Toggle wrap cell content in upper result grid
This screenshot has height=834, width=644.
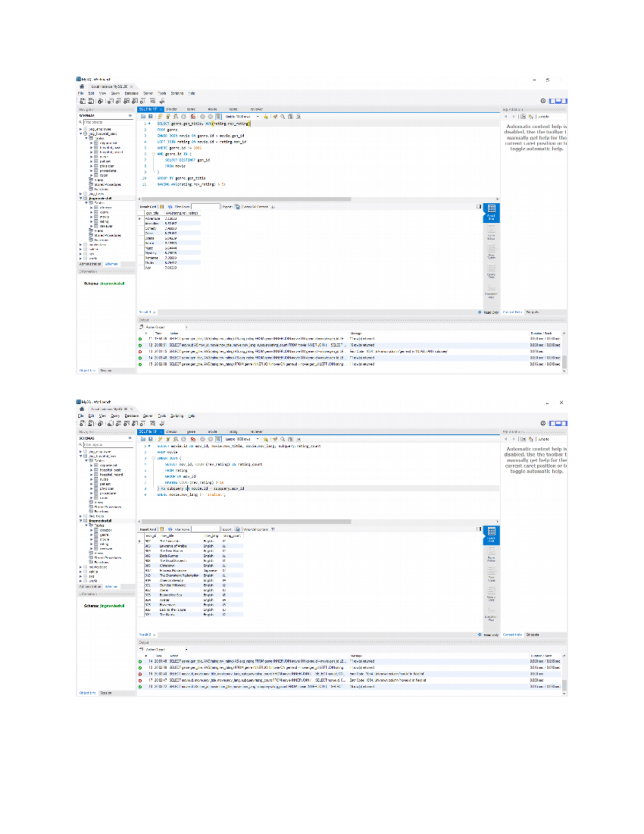[273, 207]
